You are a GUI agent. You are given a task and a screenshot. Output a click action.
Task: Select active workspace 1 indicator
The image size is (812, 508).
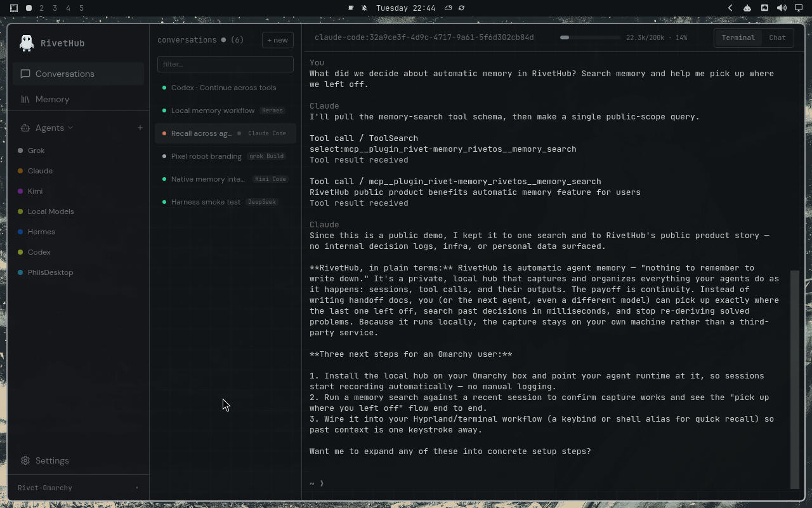[x=29, y=8]
